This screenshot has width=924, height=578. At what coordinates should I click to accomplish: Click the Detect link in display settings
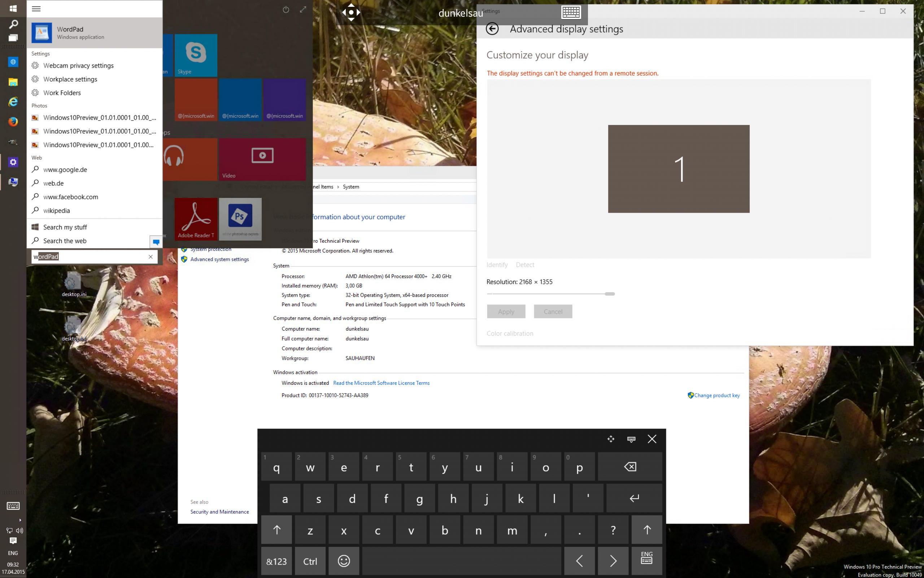coord(525,265)
